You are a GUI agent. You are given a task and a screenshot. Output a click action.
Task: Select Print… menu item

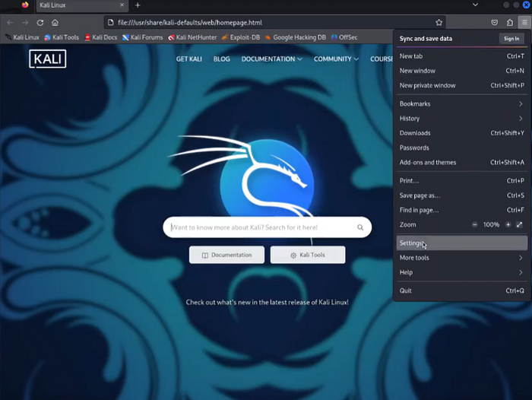click(x=462, y=181)
